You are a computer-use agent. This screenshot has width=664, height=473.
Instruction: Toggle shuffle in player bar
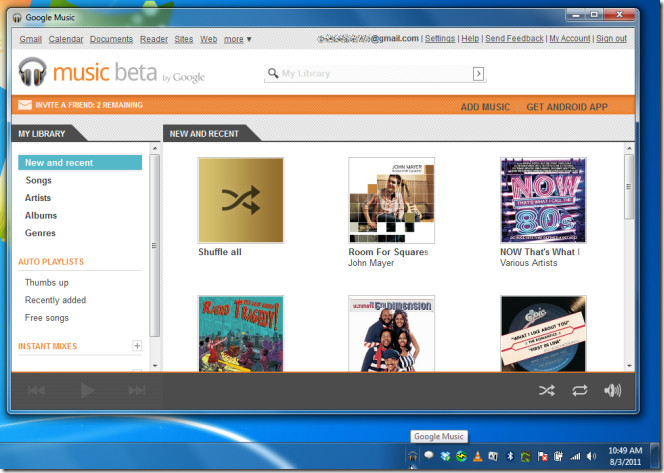(x=547, y=390)
